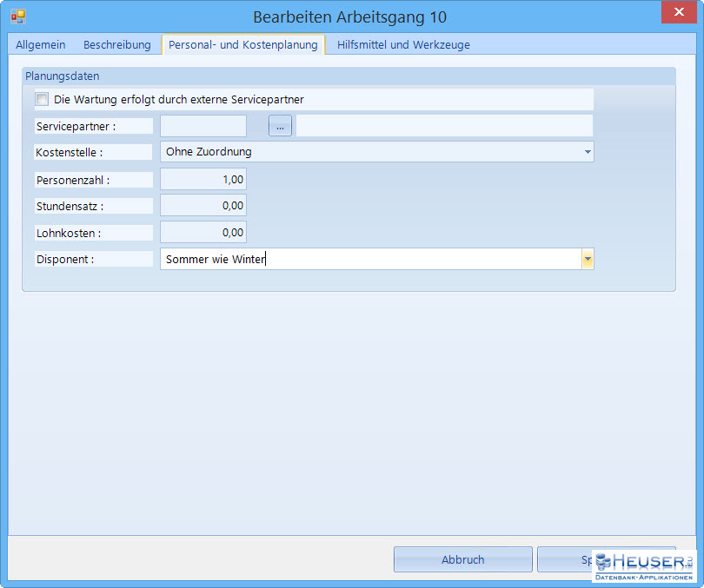
Task: Go to Hilfsmittel und Werkzeuge tab
Action: (x=403, y=44)
